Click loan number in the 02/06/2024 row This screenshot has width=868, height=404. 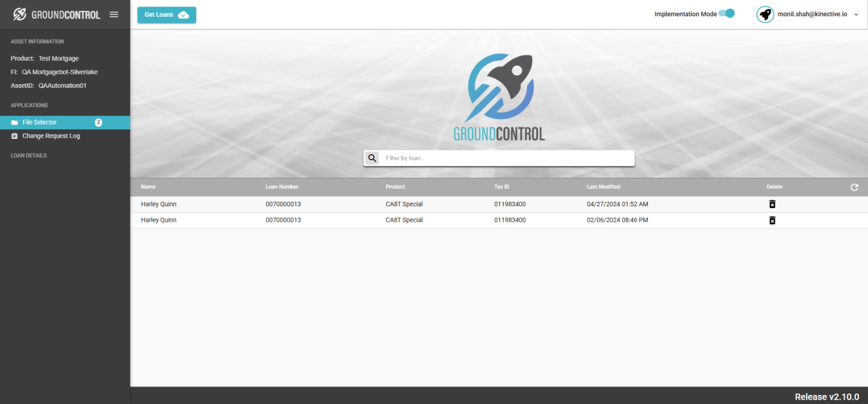[283, 220]
